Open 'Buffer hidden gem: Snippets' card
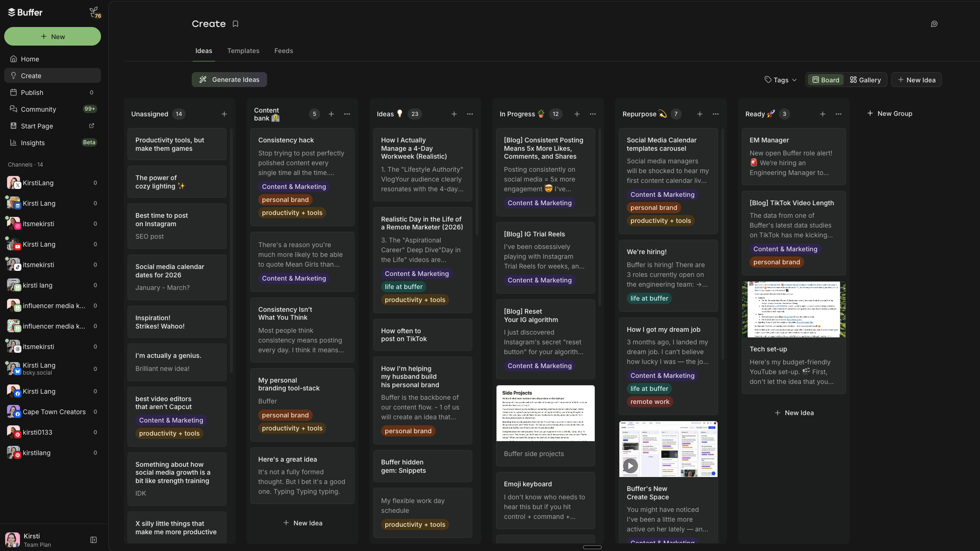Viewport: 980px width, 551px height. [423, 466]
